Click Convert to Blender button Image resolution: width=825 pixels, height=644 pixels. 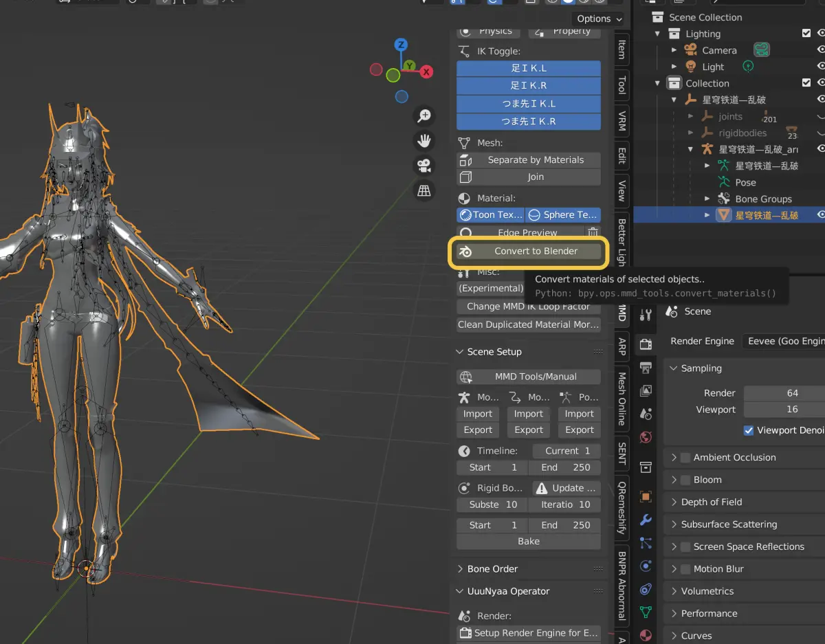tap(529, 252)
